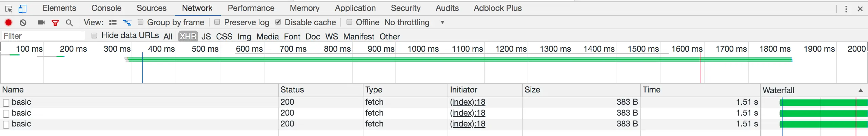Open the DevTools three-dot menu

846,9
